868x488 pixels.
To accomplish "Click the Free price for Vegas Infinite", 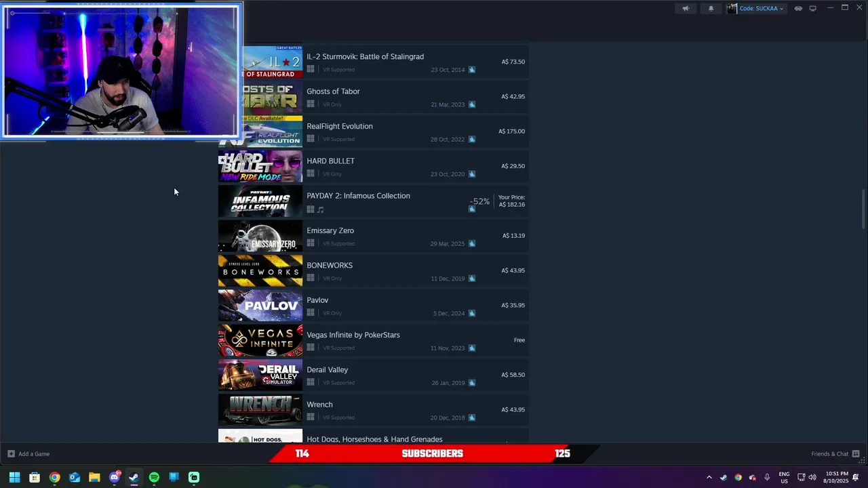I will tap(519, 340).
